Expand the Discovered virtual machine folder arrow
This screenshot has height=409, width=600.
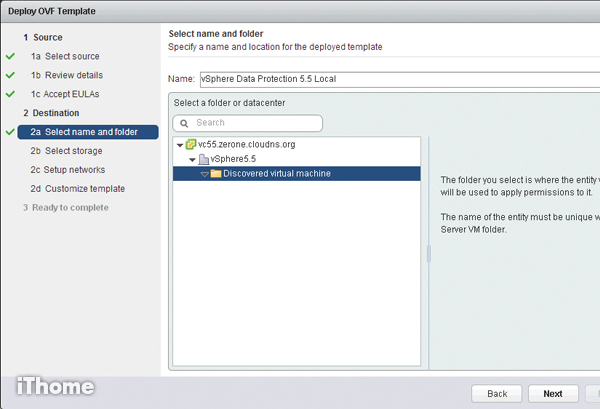pyautogui.click(x=203, y=174)
